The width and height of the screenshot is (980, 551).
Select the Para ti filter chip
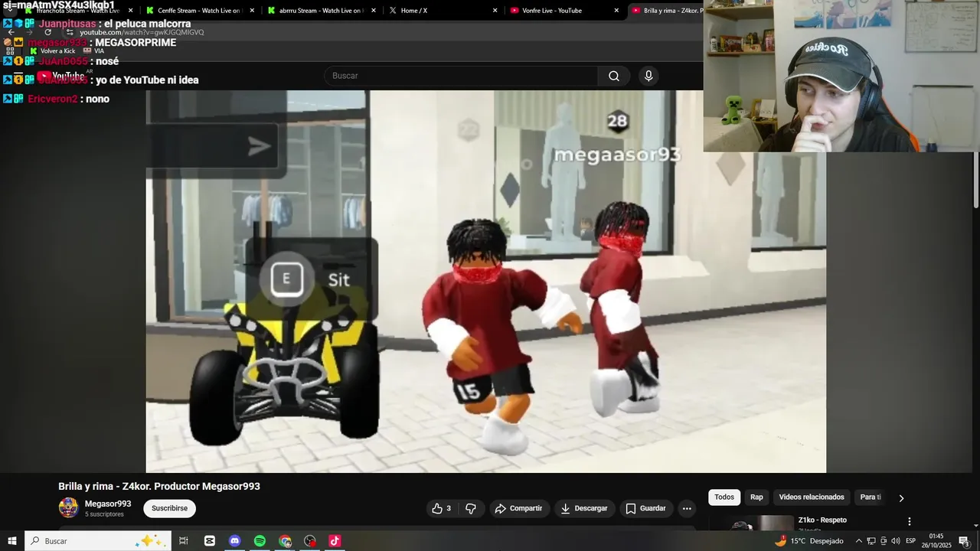pyautogui.click(x=871, y=497)
